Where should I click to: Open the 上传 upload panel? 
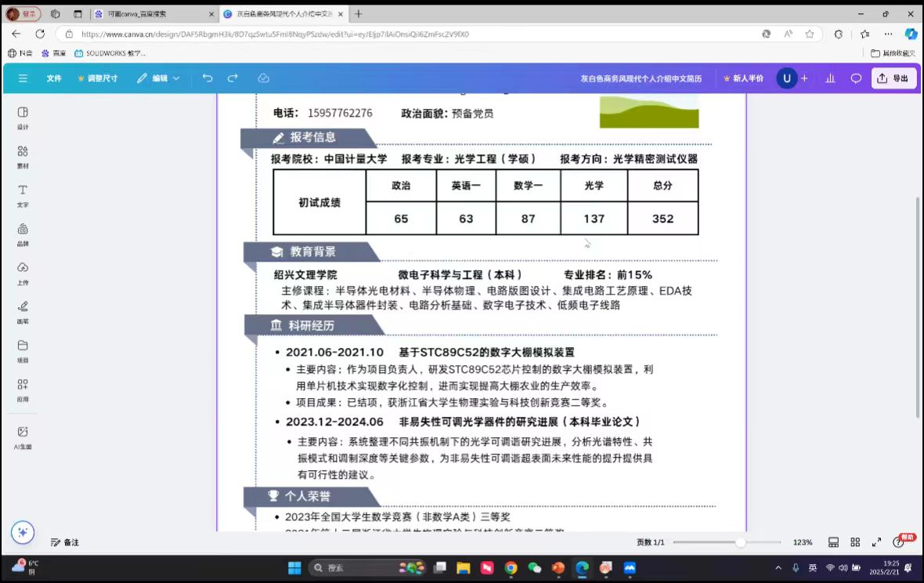tap(23, 272)
